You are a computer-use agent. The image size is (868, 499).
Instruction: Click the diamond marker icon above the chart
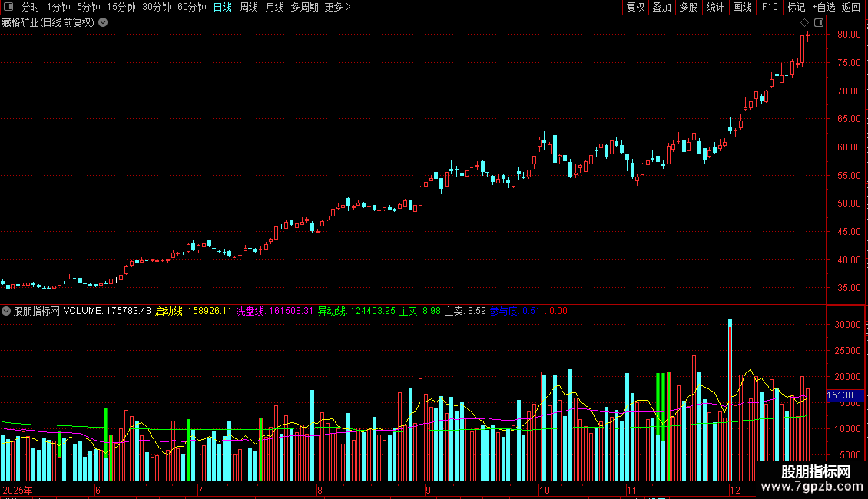click(804, 23)
